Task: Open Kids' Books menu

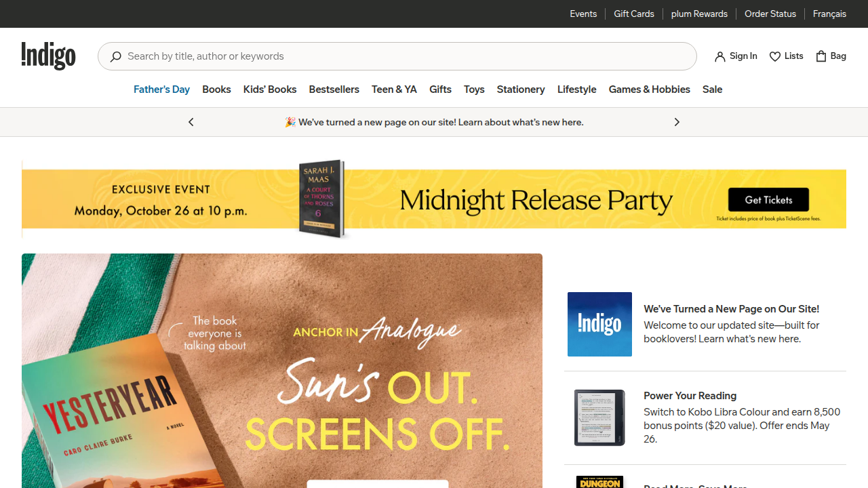Action: click(270, 89)
